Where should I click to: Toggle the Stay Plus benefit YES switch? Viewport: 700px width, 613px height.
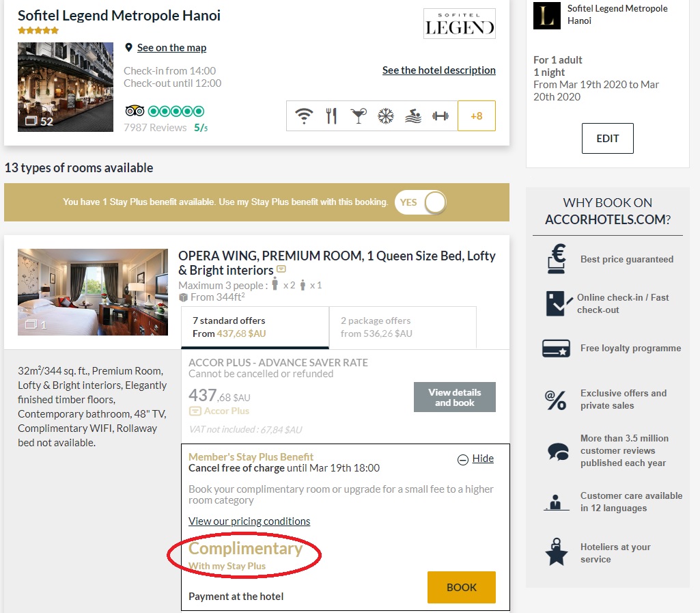[x=421, y=202]
